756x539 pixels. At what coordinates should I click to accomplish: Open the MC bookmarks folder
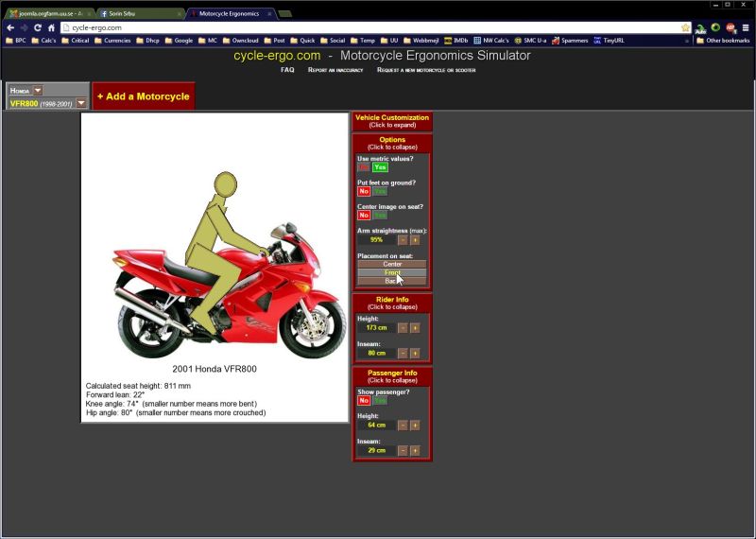pos(208,41)
